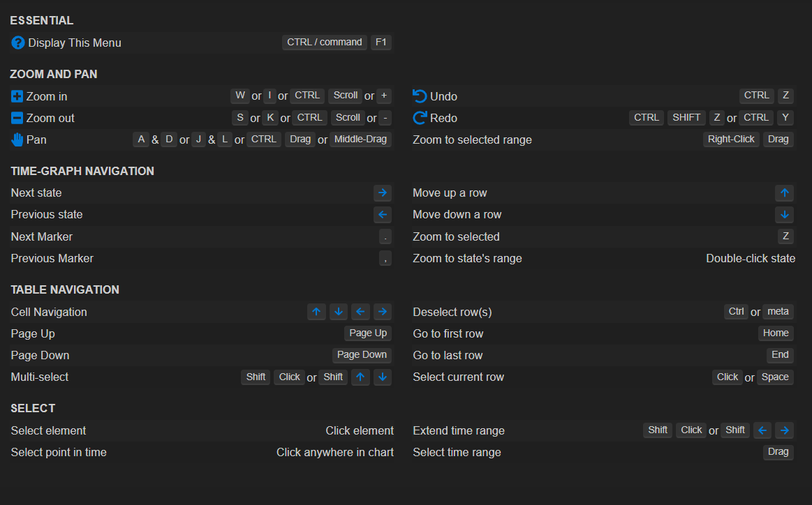Click the Undo curved arrow icon
812x505 pixels.
pyautogui.click(x=420, y=96)
